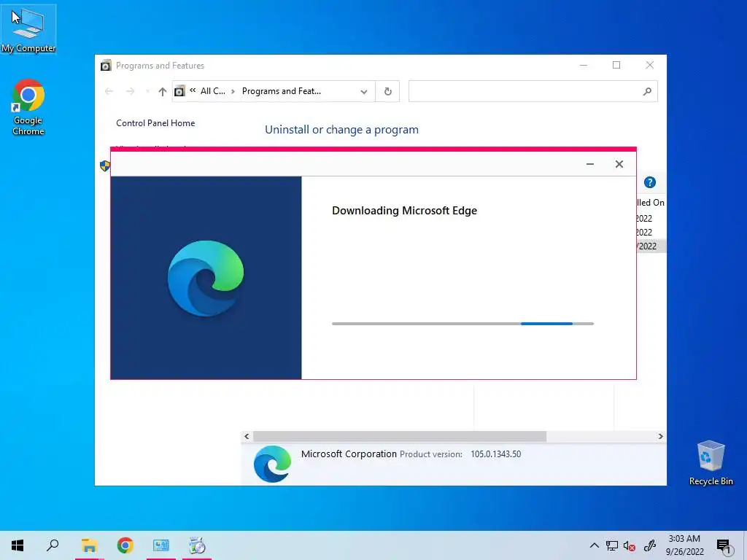747x560 pixels.
Task: Refresh the Programs and Features list
Action: [x=388, y=91]
